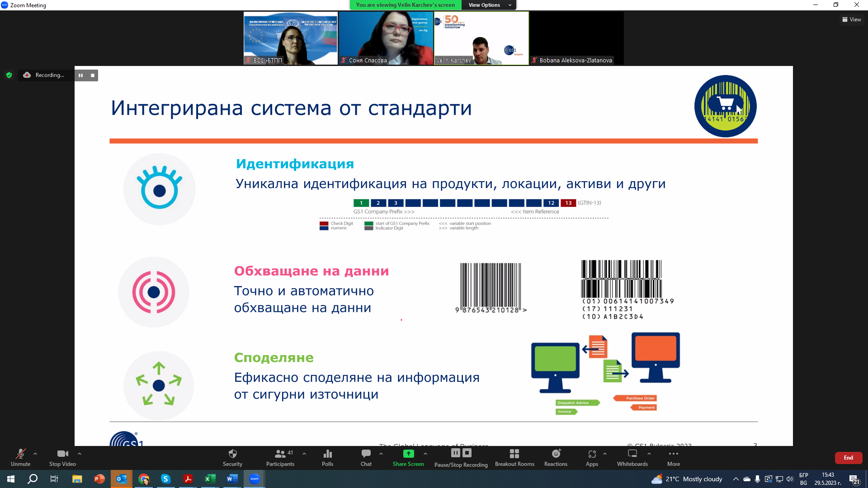The height and width of the screenshot is (488, 868).
Task: Switch keyboard language БГР indicator
Action: 804,479
